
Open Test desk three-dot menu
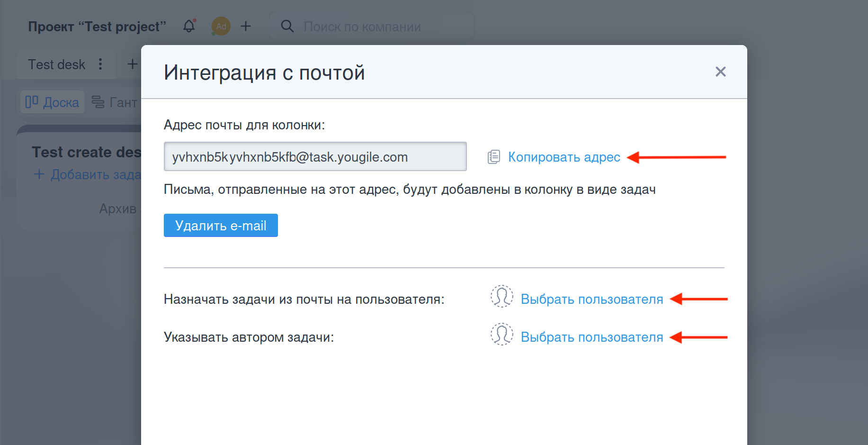[x=100, y=64]
